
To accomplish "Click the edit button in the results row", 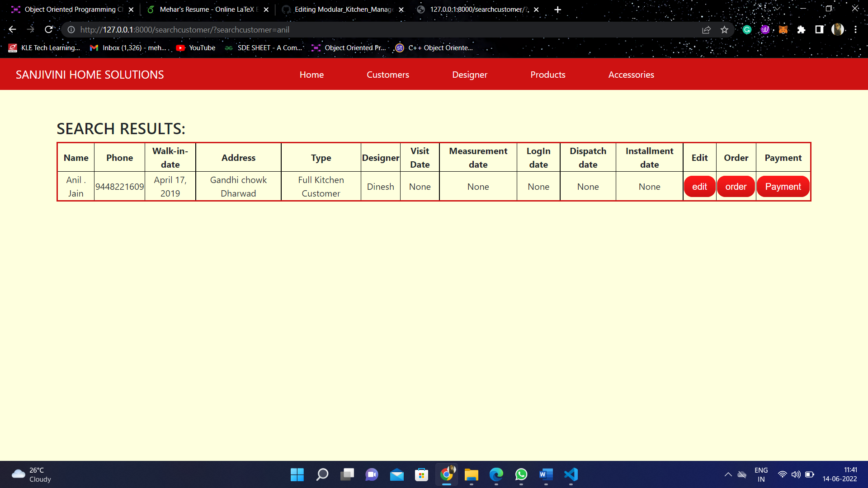I will [699, 186].
